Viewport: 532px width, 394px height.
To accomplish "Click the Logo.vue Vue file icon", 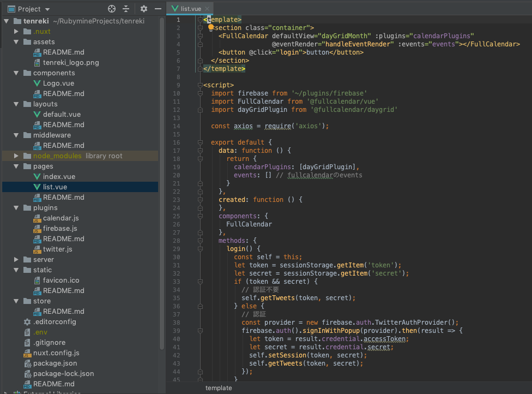I will click(37, 83).
